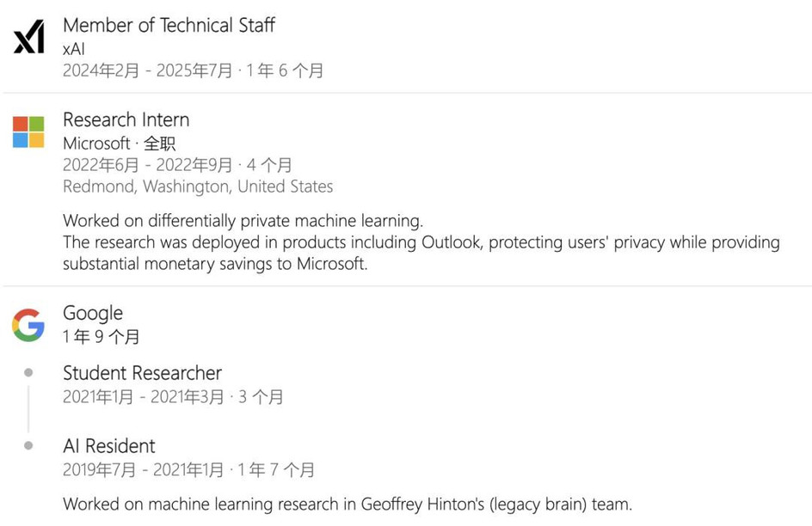Screen dimensions: 812x526
Task: Click the Google G logo
Action: (x=28, y=326)
